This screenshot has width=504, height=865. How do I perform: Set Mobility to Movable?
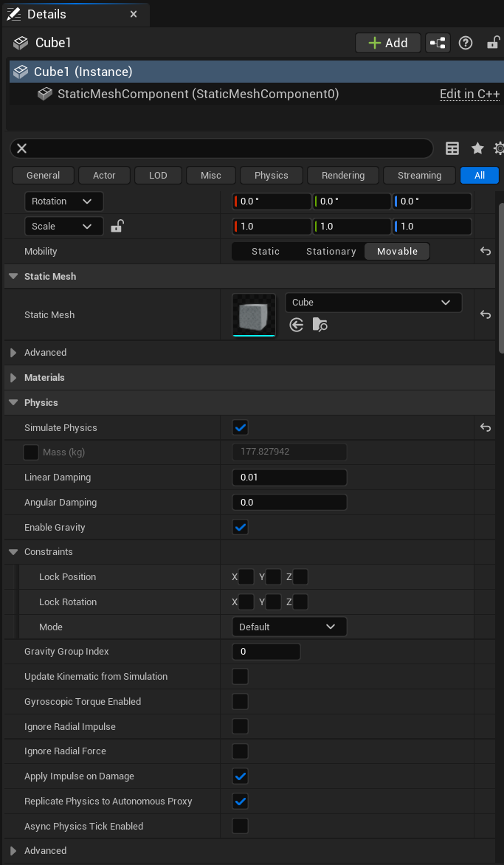[x=397, y=252]
